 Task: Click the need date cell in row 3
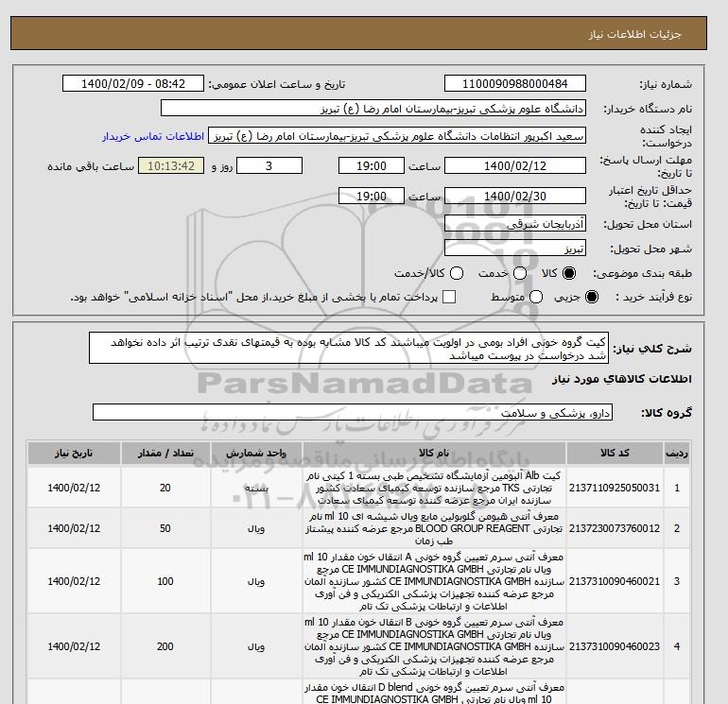(74, 581)
